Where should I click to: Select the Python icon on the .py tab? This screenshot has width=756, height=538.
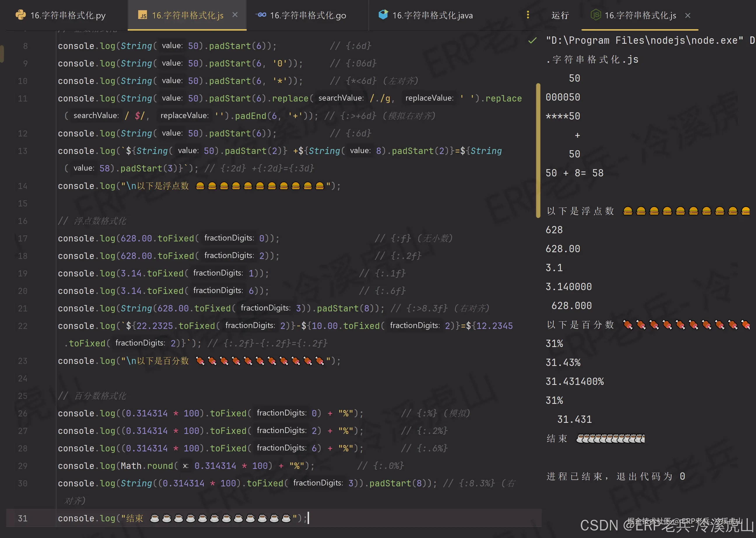20,15
